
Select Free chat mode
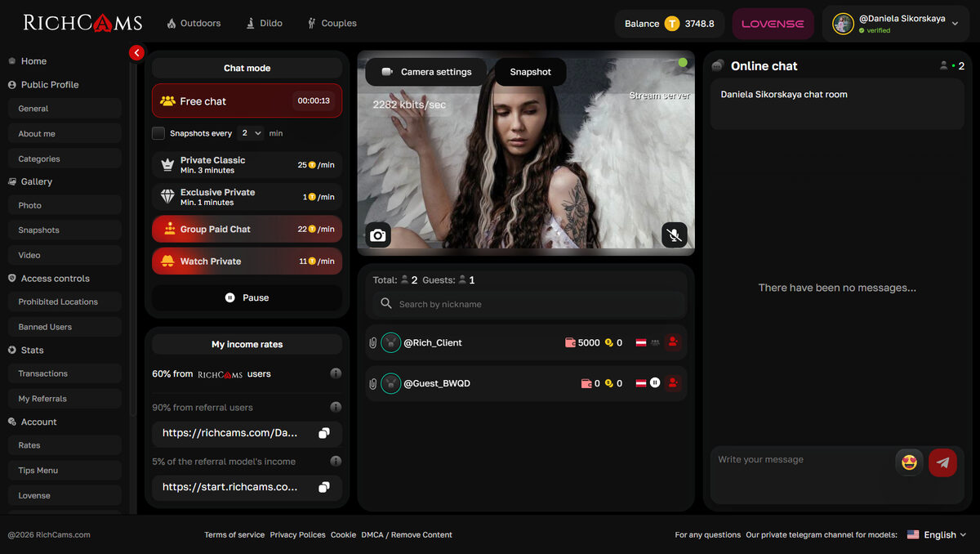coord(247,101)
